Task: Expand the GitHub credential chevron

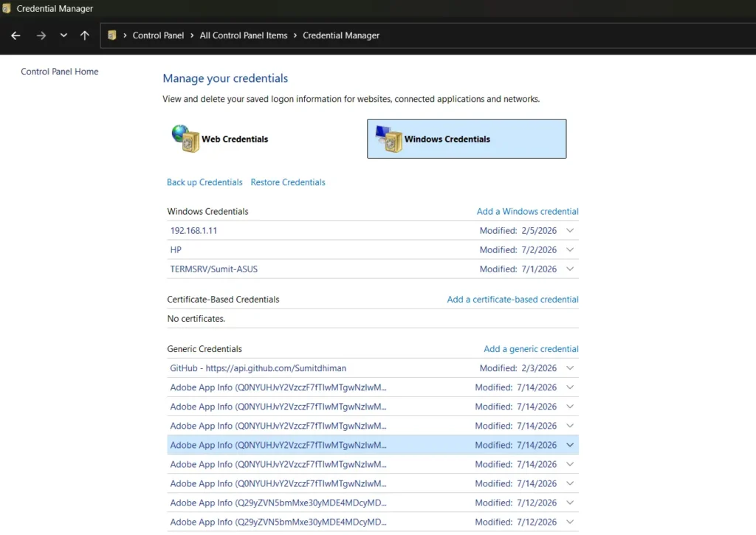Action: (570, 367)
